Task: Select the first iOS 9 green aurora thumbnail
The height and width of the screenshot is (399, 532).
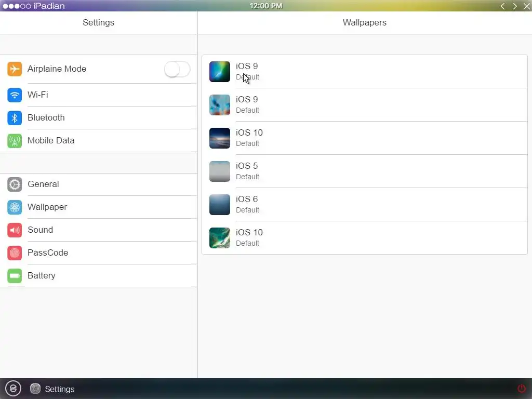Action: [220, 72]
